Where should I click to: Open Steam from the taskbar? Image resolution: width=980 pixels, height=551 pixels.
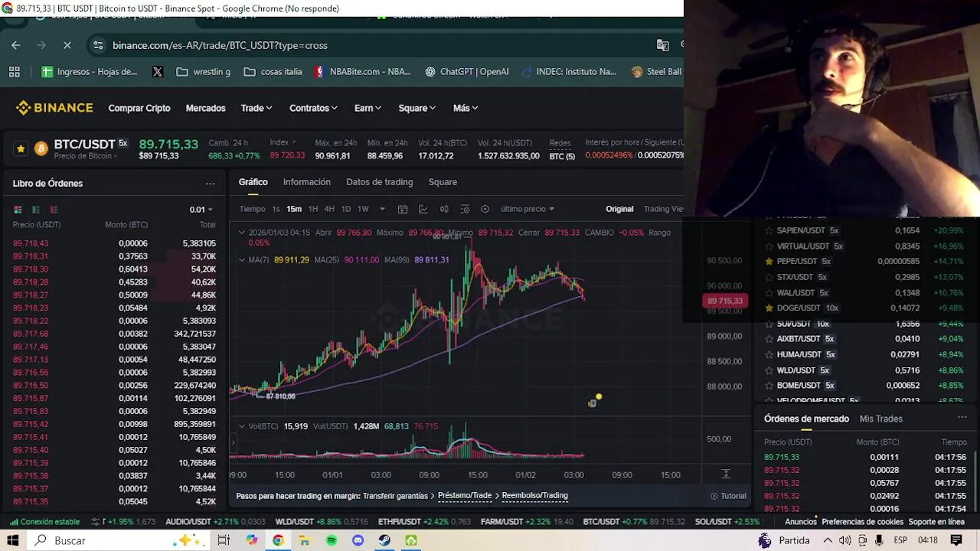[x=384, y=540]
